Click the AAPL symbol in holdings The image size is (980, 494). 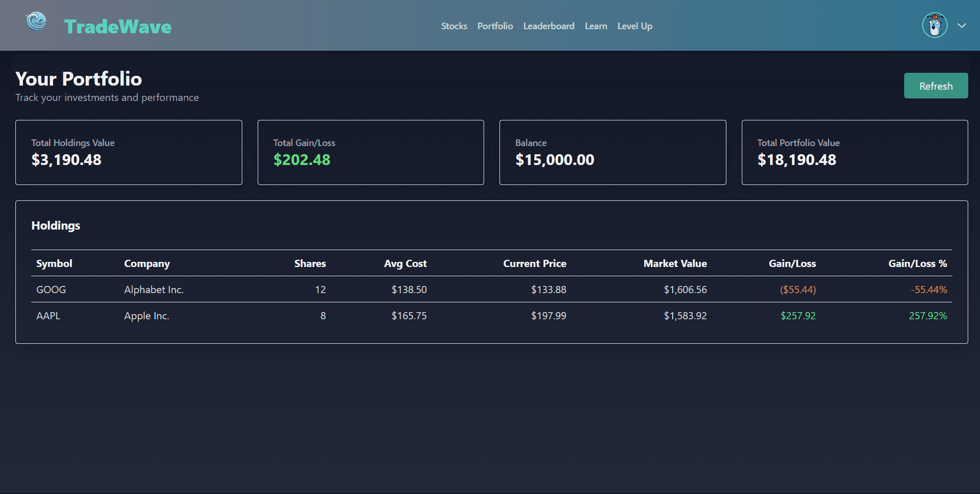pos(48,316)
